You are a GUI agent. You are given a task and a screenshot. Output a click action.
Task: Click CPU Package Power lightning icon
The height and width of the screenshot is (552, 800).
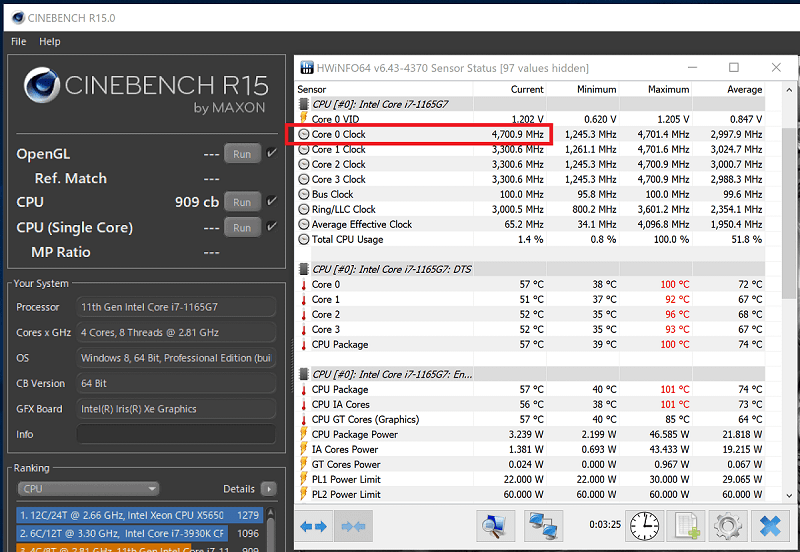pos(304,434)
